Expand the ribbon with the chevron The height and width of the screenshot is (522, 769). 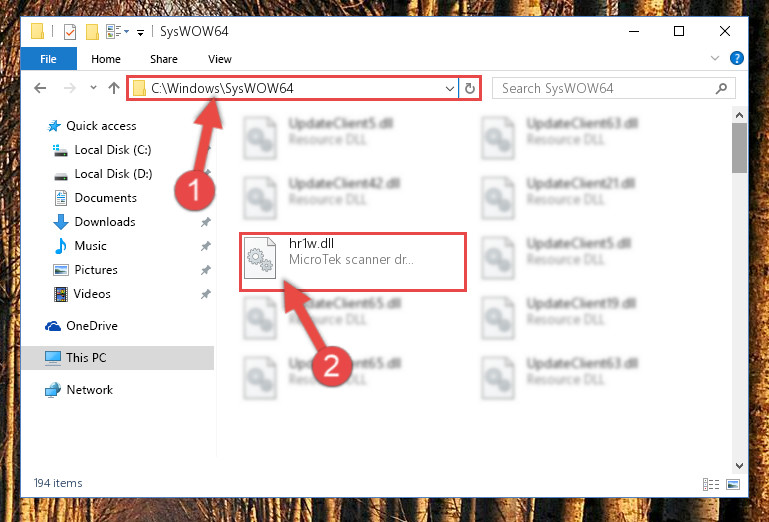(715, 58)
